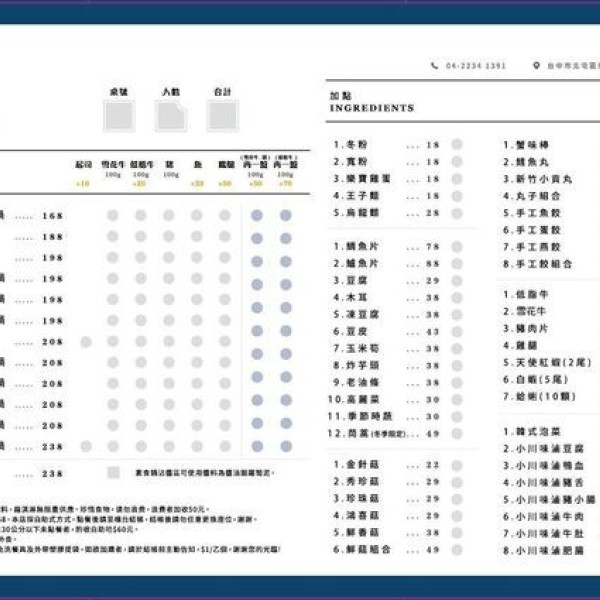Tick the square checkbox beside the 238 row

[114, 472]
